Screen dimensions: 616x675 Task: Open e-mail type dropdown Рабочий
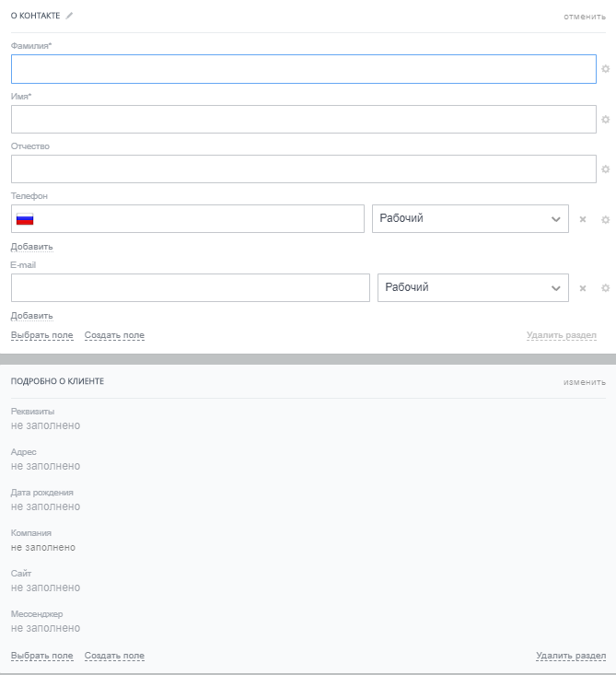click(x=472, y=287)
